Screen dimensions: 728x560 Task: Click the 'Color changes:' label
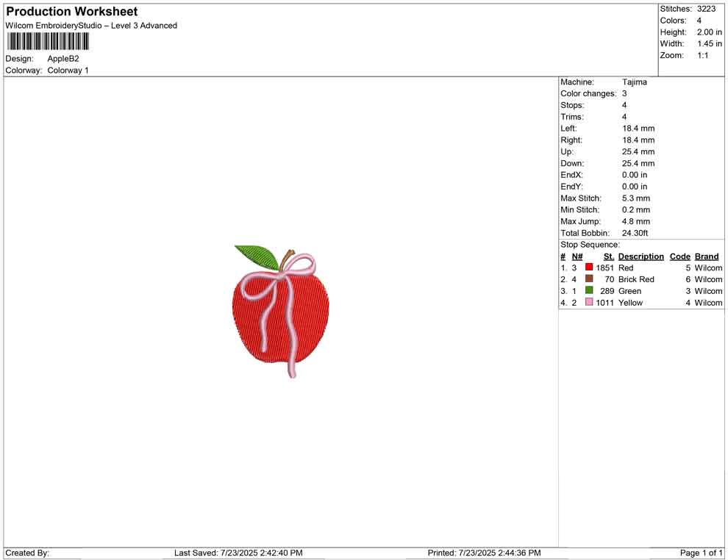(588, 93)
